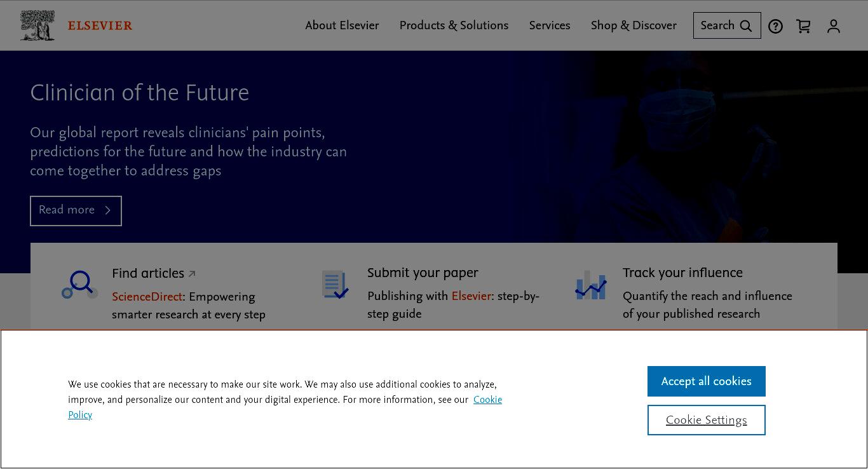Open Cookie Settings
Image resolution: width=868 pixels, height=469 pixels.
click(x=707, y=420)
